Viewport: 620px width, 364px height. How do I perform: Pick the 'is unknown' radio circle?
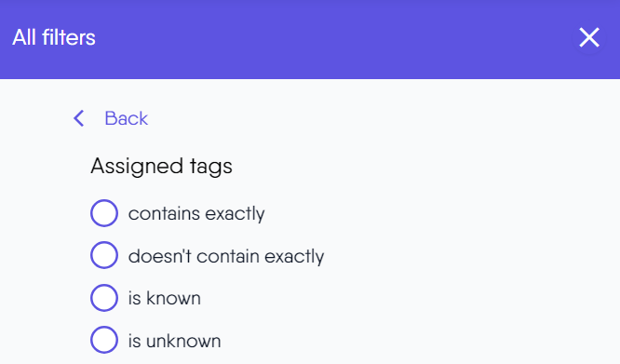(x=104, y=340)
